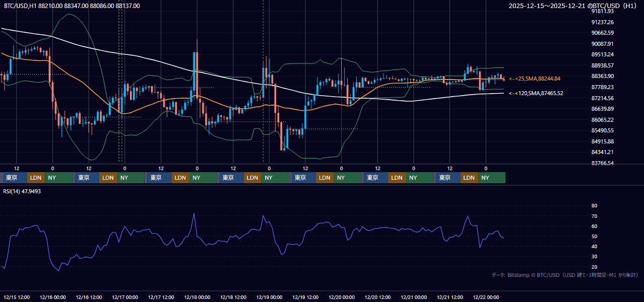Image resolution: width=644 pixels, height=302 pixels.
Task: Select the 12/20 12:00 time label
Action: (x=378, y=297)
